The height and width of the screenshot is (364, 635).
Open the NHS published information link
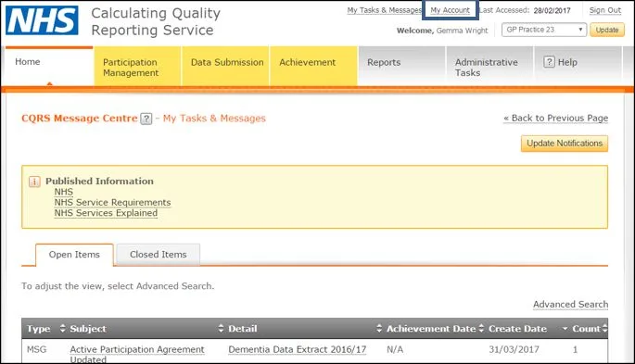tap(64, 192)
